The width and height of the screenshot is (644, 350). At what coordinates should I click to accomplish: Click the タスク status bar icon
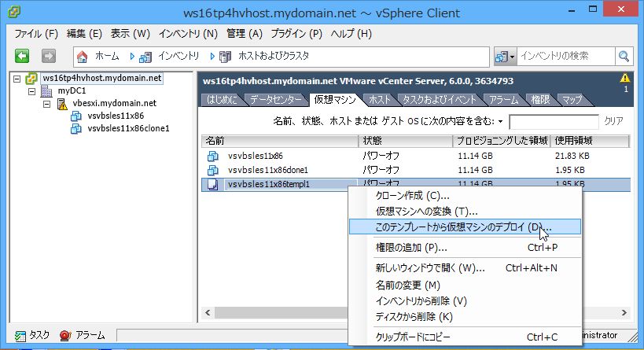point(20,336)
